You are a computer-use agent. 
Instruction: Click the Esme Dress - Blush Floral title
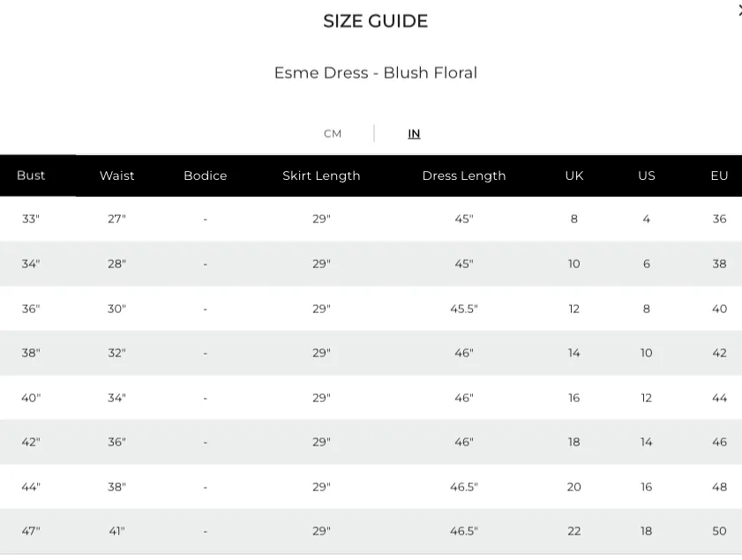coord(376,73)
